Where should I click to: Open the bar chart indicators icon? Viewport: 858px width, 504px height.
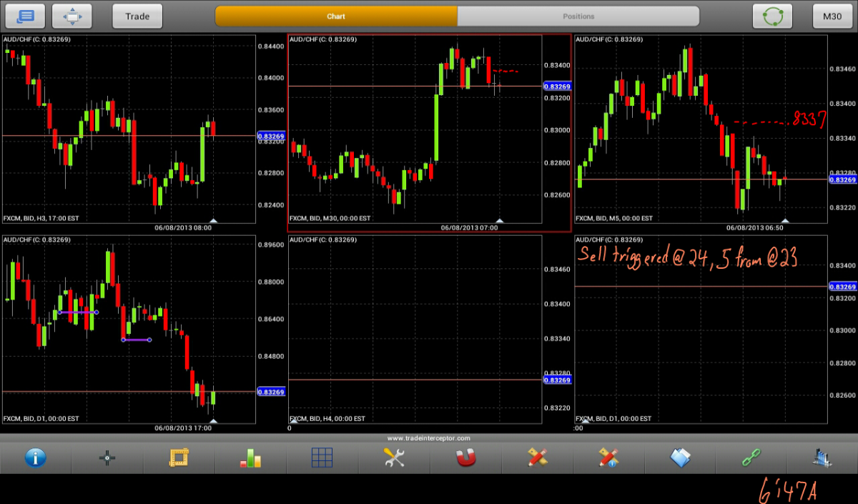click(250, 458)
